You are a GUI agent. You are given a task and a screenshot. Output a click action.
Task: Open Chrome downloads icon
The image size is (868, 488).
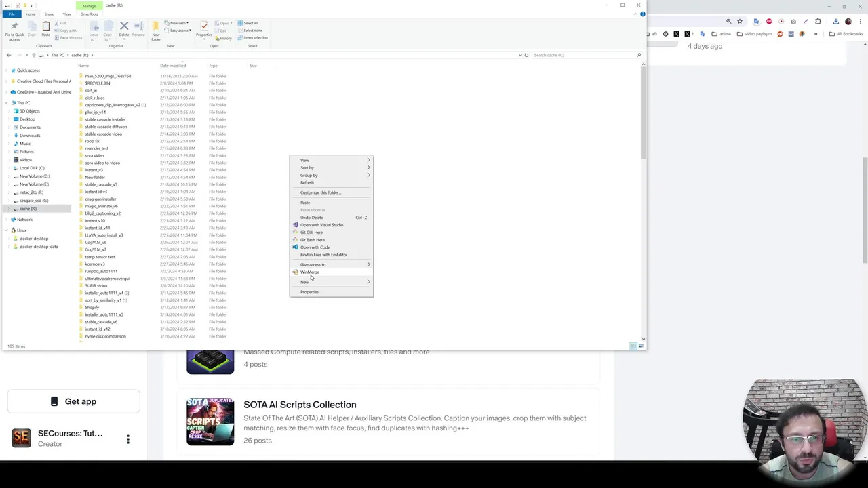835,22
